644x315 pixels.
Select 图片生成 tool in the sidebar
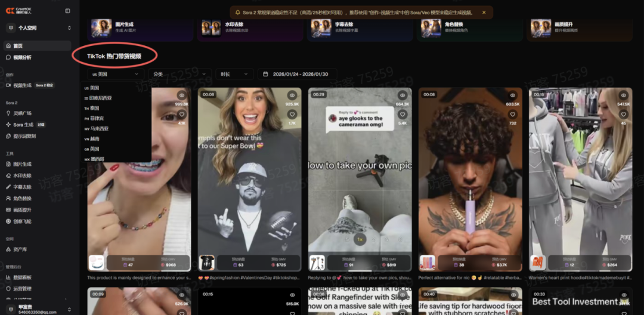[37, 164]
